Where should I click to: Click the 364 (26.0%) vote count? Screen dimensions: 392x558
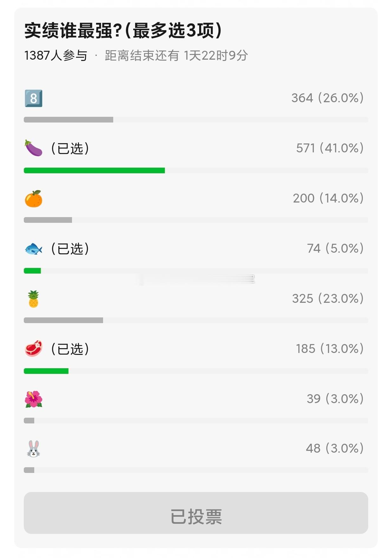pos(328,98)
